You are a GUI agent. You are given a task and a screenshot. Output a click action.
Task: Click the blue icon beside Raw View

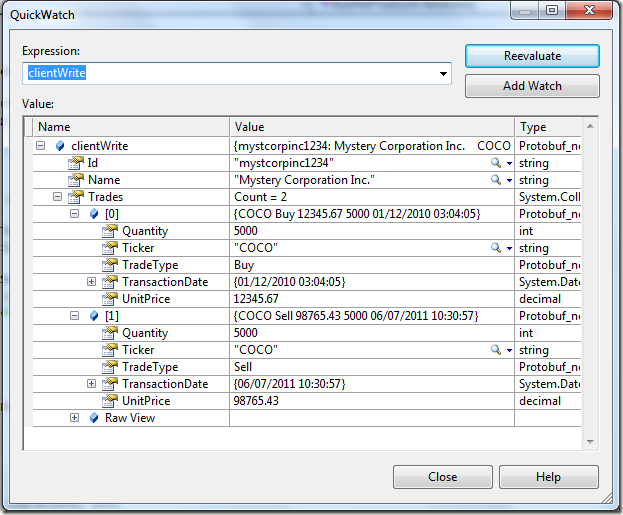point(94,418)
